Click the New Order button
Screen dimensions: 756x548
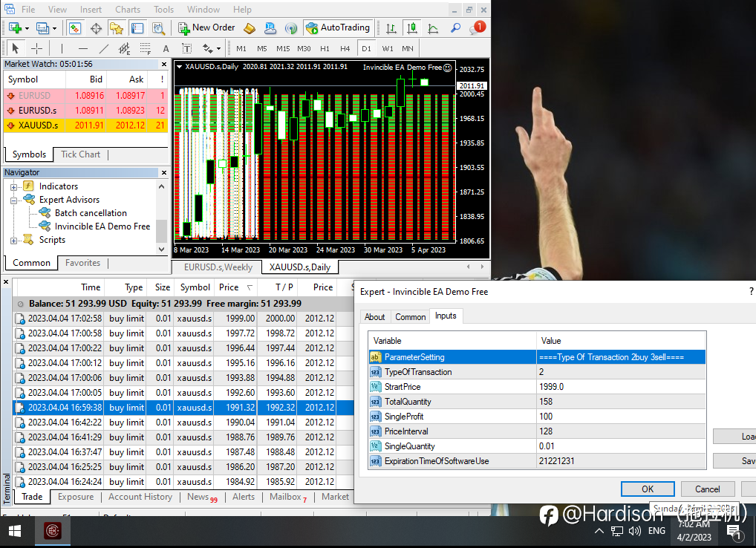coord(206,28)
